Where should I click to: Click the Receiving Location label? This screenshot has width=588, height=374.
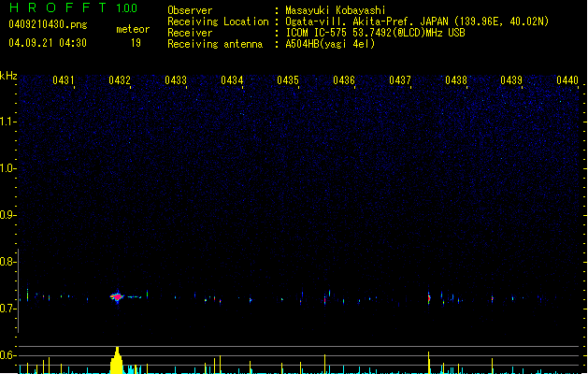(x=218, y=22)
